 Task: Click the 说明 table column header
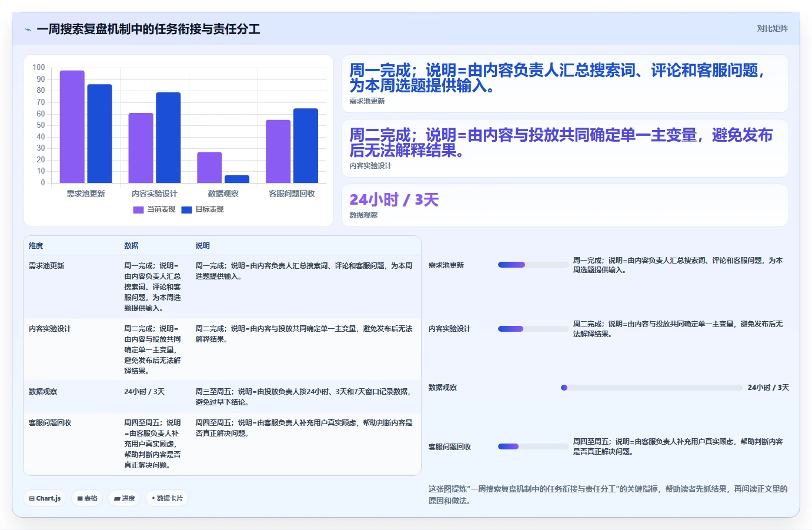tap(202, 246)
